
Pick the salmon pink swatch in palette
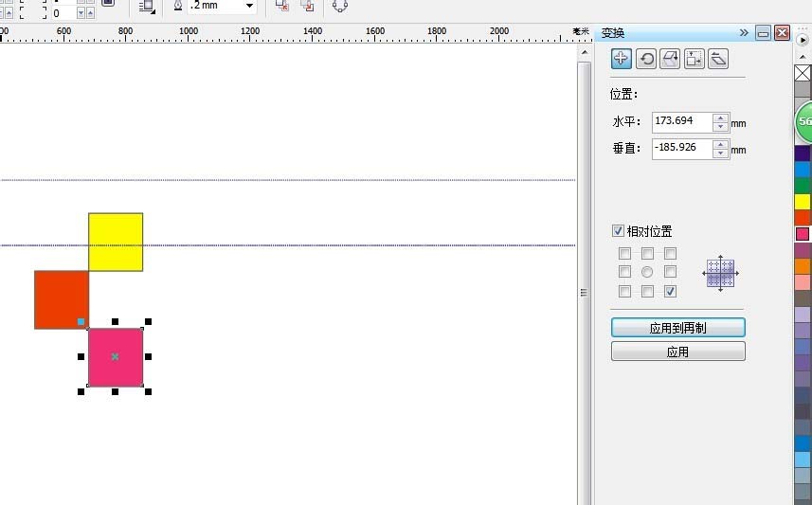803,281
